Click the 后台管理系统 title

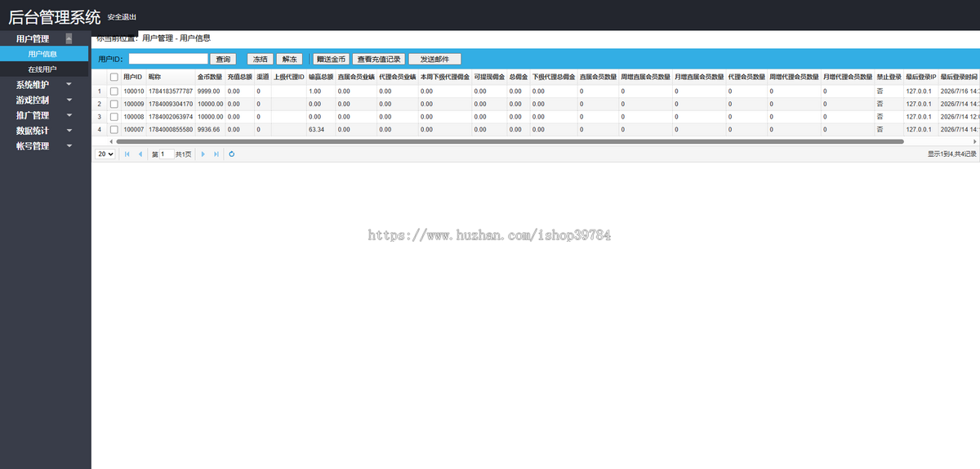[x=54, y=16]
